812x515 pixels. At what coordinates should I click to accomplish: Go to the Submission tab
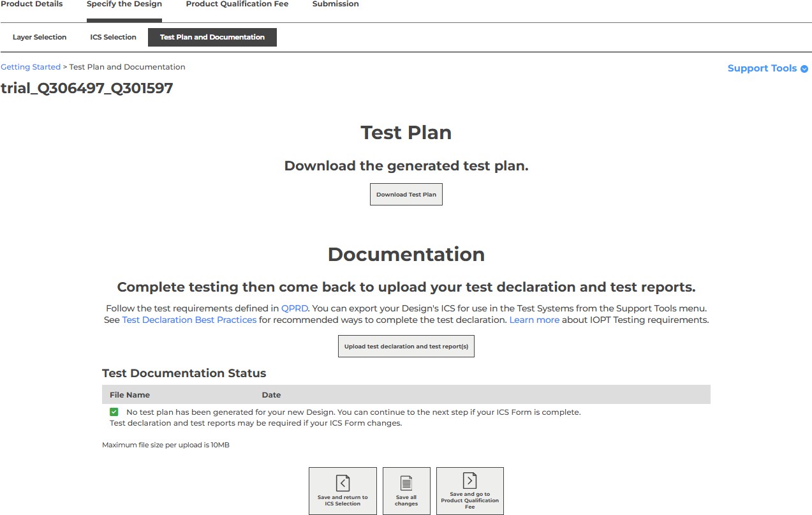(336, 4)
